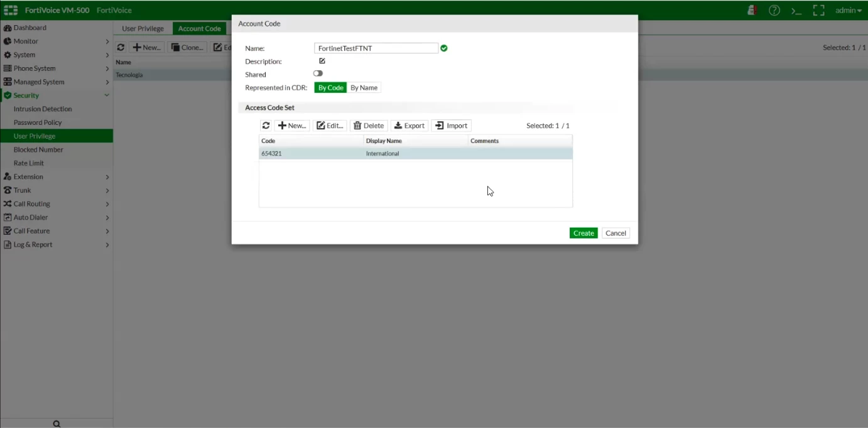Click the Create button
This screenshot has width=868, height=428.
click(x=583, y=233)
